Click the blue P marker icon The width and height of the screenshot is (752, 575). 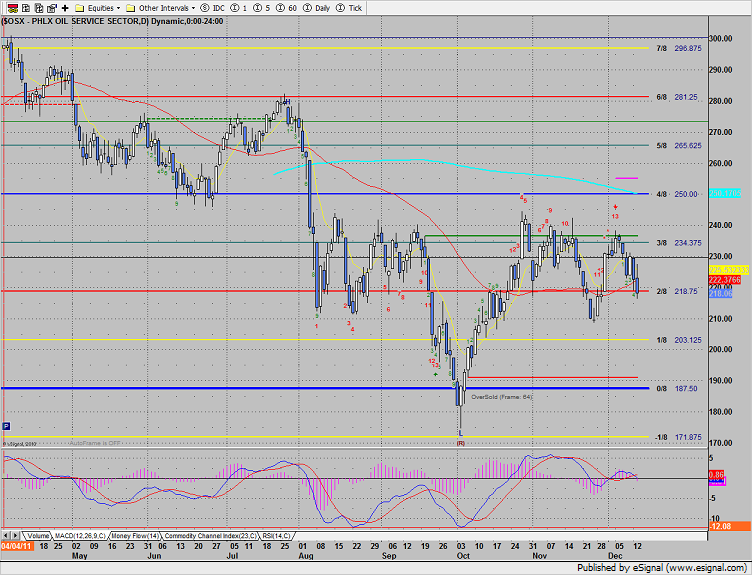pyautogui.click(x=6, y=426)
